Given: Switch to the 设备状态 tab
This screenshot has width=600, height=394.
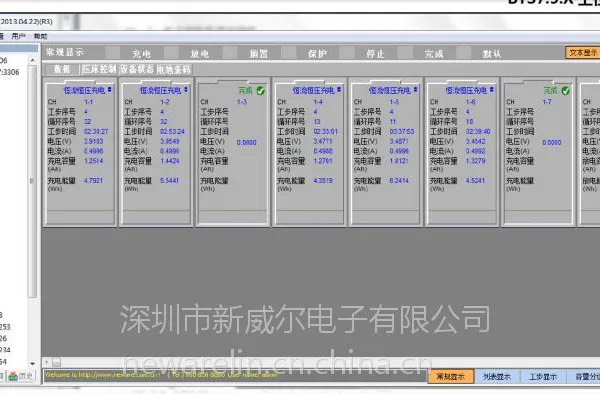Looking at the screenshot, I should pos(137,69).
